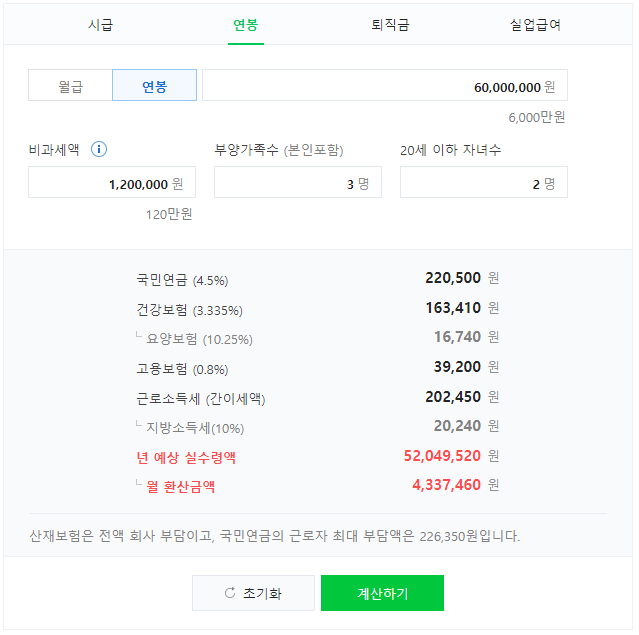Click the 고용보험 (0.8%) amount 39,200
639x635 pixels.
[457, 367]
